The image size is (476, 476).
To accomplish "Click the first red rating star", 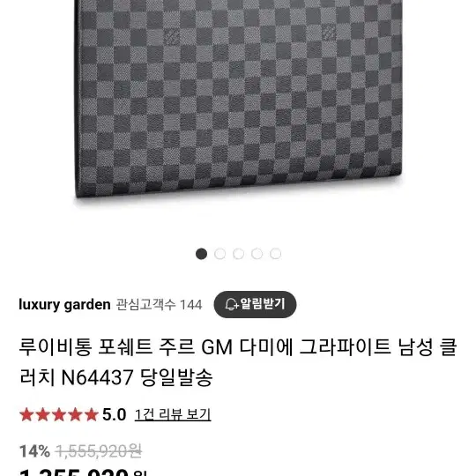I will [26, 414].
